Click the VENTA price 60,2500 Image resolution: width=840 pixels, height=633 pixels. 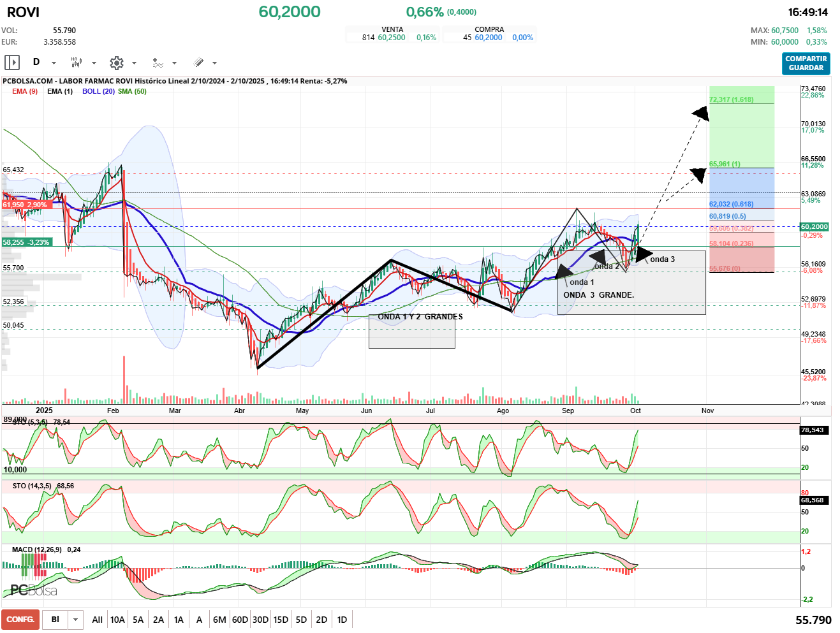391,38
